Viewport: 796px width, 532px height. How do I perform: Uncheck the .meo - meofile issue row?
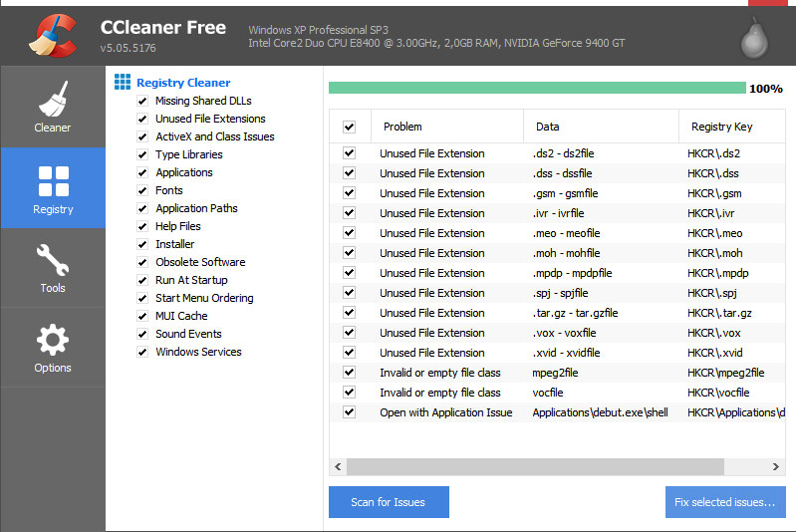coord(350,232)
